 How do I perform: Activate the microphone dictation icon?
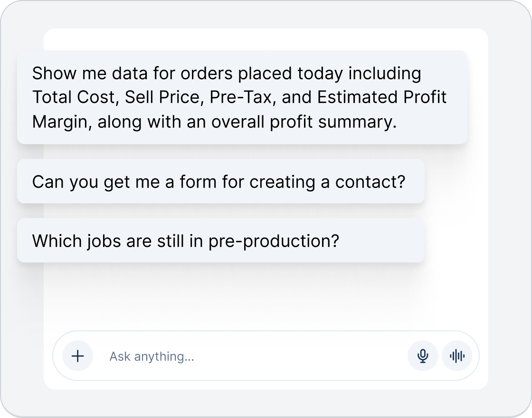coord(423,356)
